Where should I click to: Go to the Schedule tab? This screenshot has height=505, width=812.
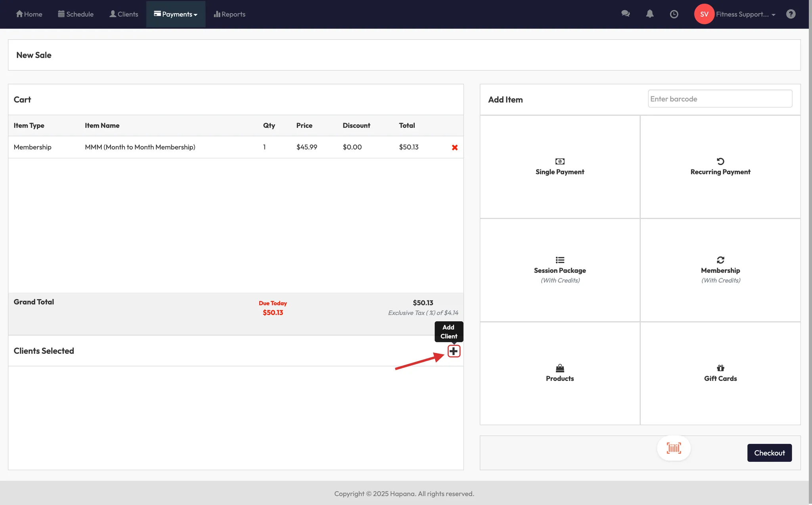coord(76,14)
